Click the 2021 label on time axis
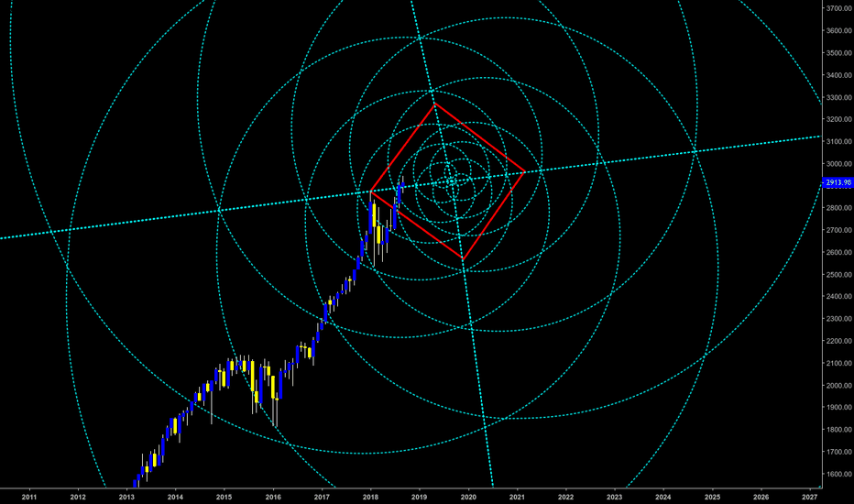This screenshot has width=854, height=504. 517,497
